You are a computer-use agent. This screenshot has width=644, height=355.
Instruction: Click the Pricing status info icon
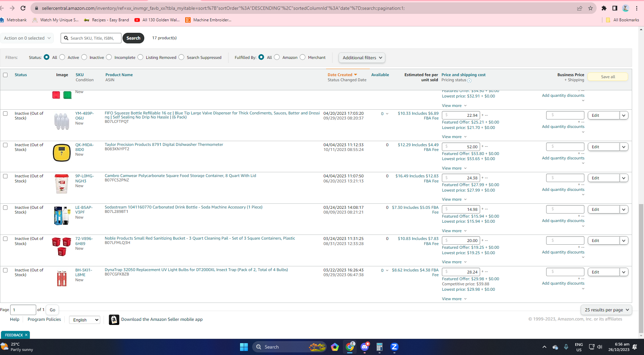pyautogui.click(x=469, y=81)
